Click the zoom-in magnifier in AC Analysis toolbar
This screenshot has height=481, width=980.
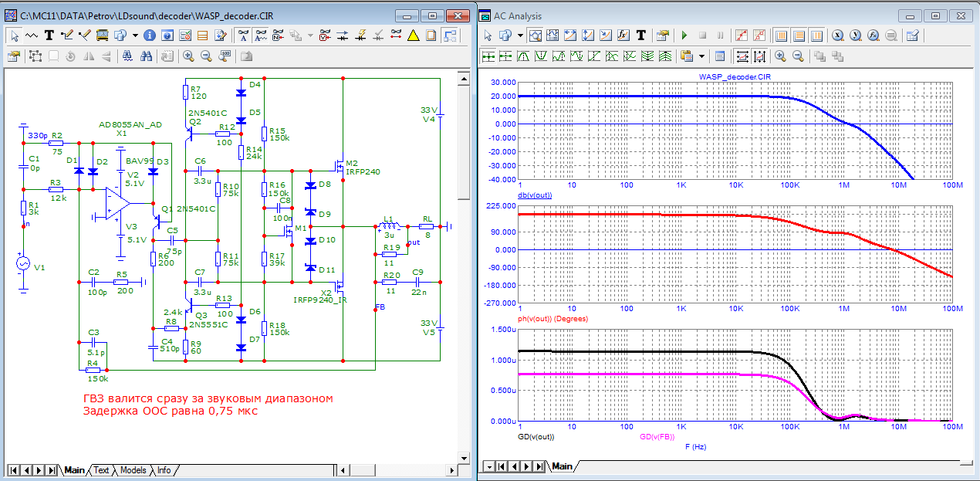pos(780,56)
